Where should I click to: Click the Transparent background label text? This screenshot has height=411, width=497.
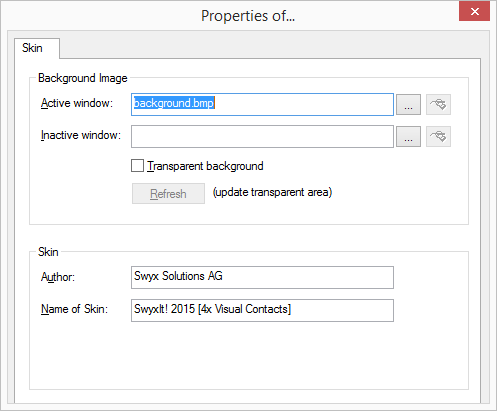coord(205,166)
